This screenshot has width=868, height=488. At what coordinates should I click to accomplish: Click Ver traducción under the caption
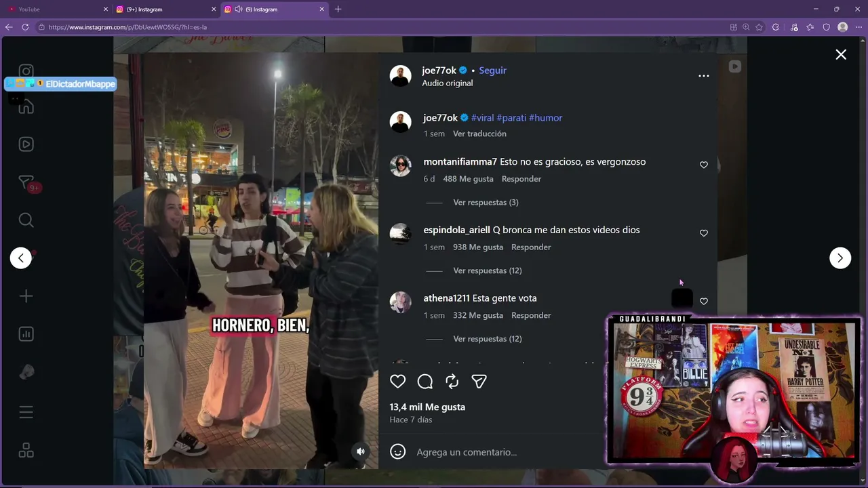479,134
